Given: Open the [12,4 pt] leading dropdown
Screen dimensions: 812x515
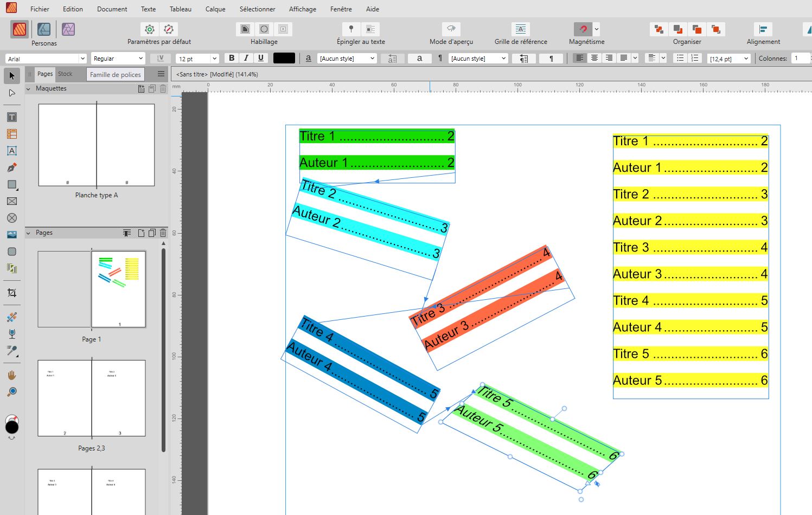Looking at the screenshot, I should click(x=746, y=59).
